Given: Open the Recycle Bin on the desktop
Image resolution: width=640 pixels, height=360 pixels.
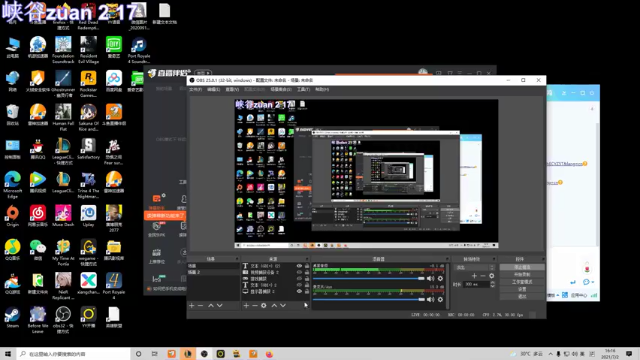Looking at the screenshot, I should tap(12, 115).
